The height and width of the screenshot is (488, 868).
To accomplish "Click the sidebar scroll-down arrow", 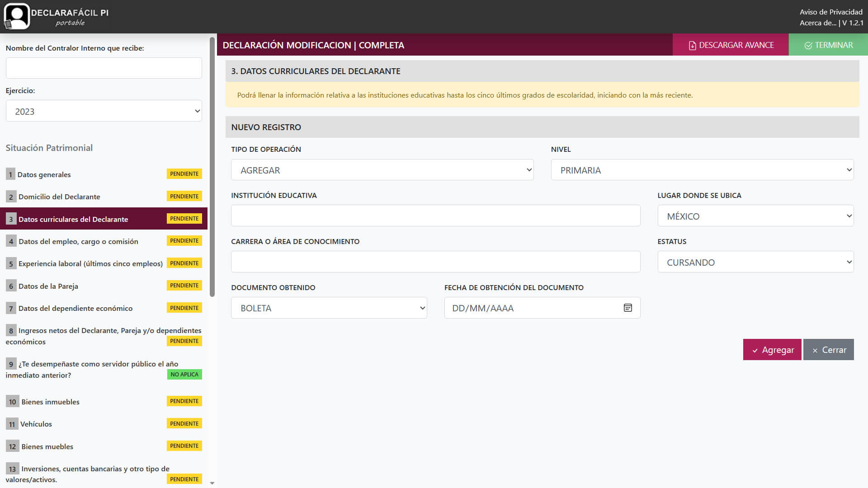I will [x=212, y=483].
